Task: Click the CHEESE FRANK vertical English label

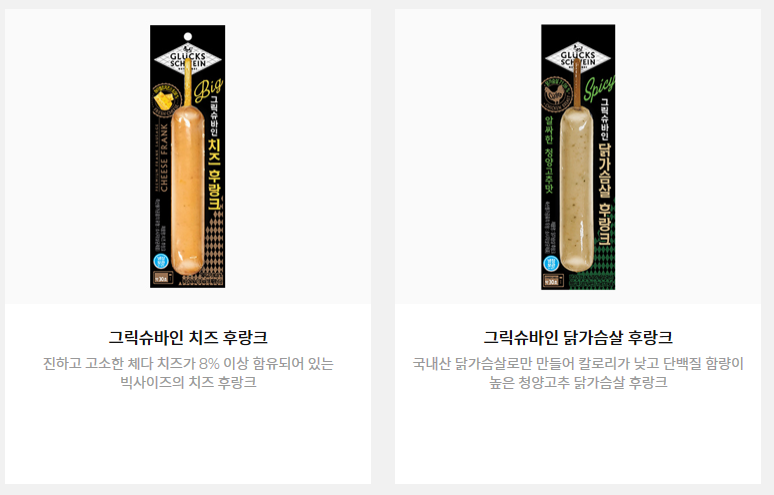Action: pos(164,157)
